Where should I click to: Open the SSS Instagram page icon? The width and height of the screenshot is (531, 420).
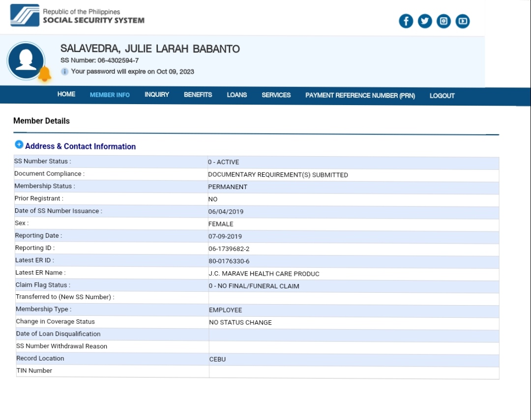click(443, 21)
